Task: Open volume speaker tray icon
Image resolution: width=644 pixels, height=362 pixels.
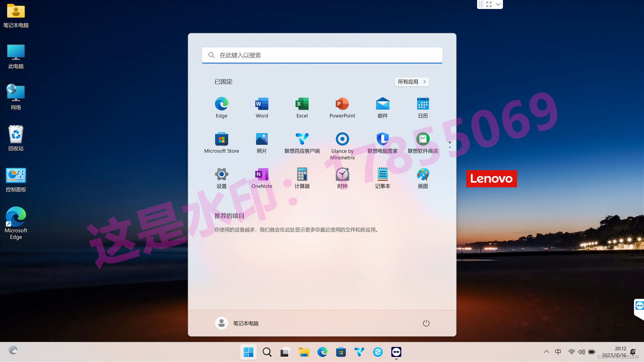Action: (582, 352)
